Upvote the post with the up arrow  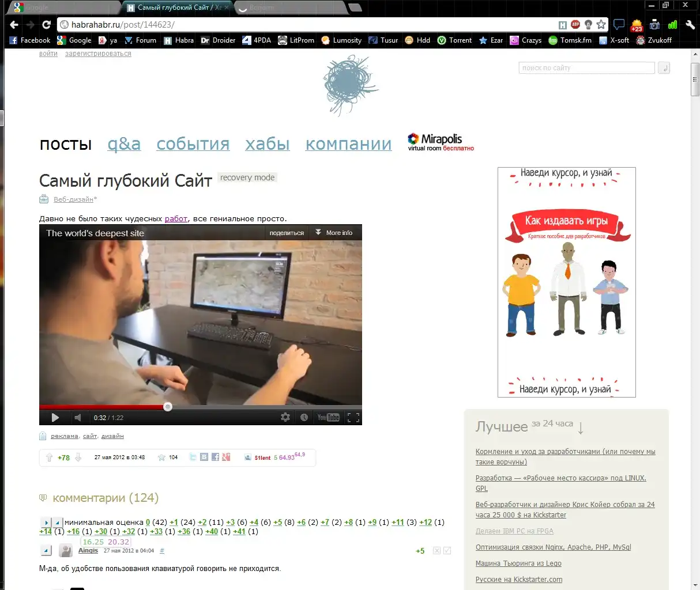(50, 457)
